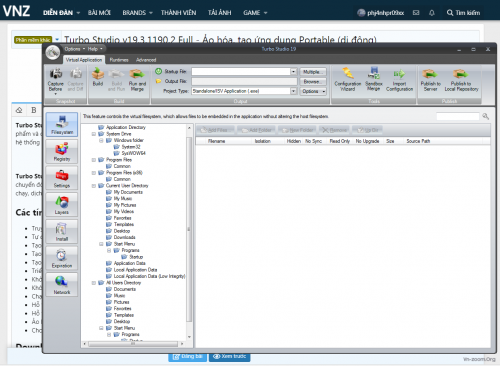500x366 pixels.
Task: Click the Run and Merge icon
Action: tap(137, 80)
